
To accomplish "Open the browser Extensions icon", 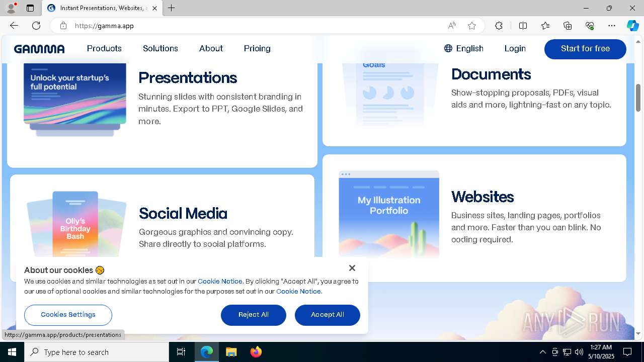I will (x=499, y=26).
